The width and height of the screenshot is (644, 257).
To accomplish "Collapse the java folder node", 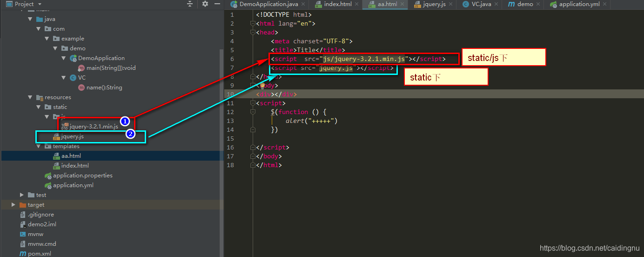I will coord(30,20).
